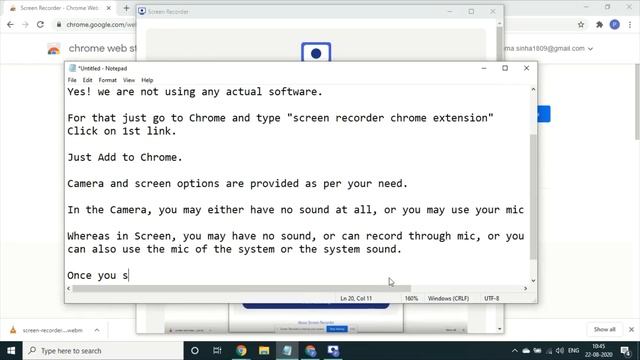
Task: Click the Chrome back arrow
Action: 10,24
